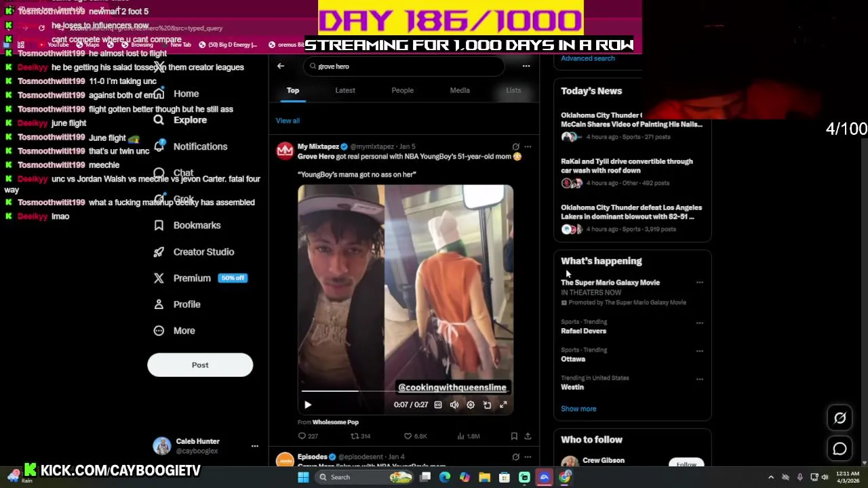Open Microsoft Edge from the taskbar
868x488 pixels.
click(445, 477)
